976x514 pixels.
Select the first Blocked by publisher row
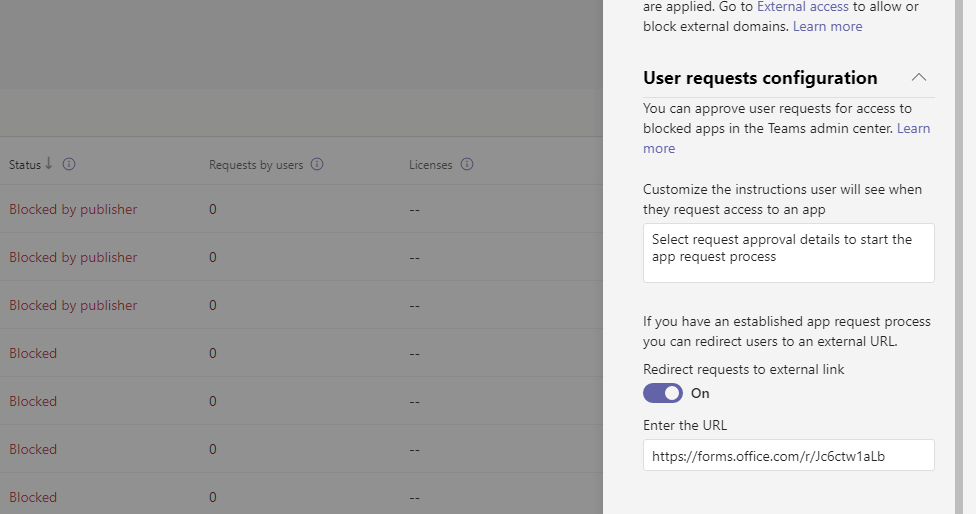tap(73, 209)
